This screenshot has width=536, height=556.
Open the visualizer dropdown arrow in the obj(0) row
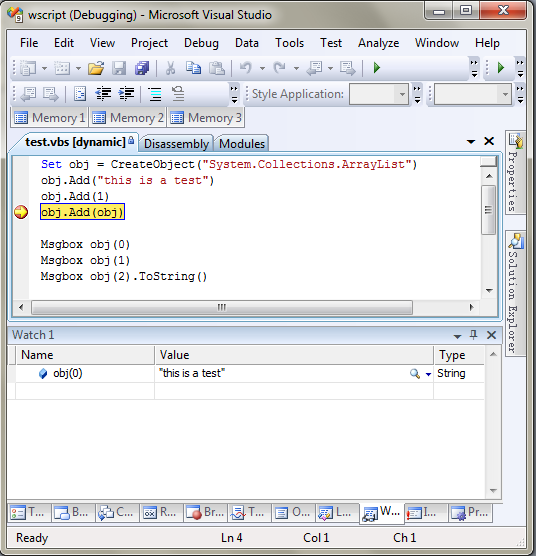[428, 374]
